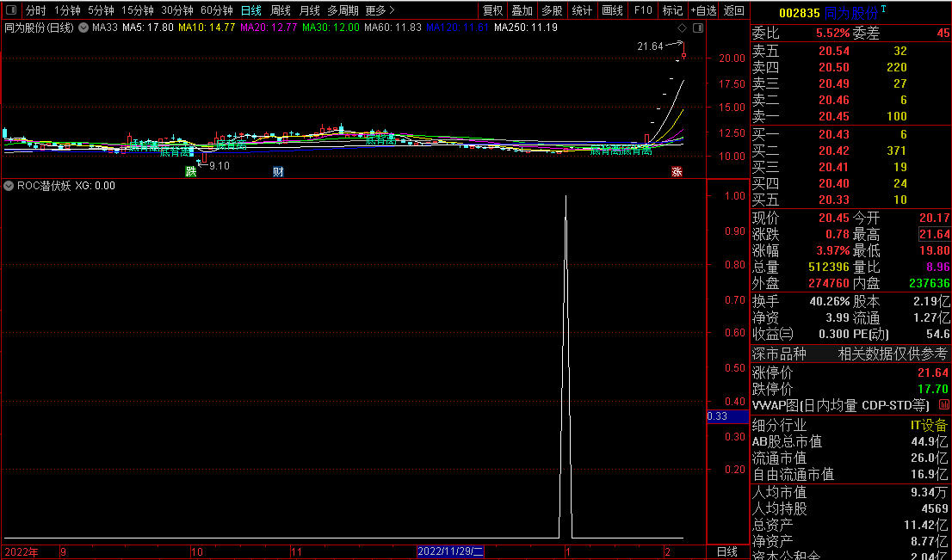Switch to 周线 weekly chart

[x=281, y=10]
